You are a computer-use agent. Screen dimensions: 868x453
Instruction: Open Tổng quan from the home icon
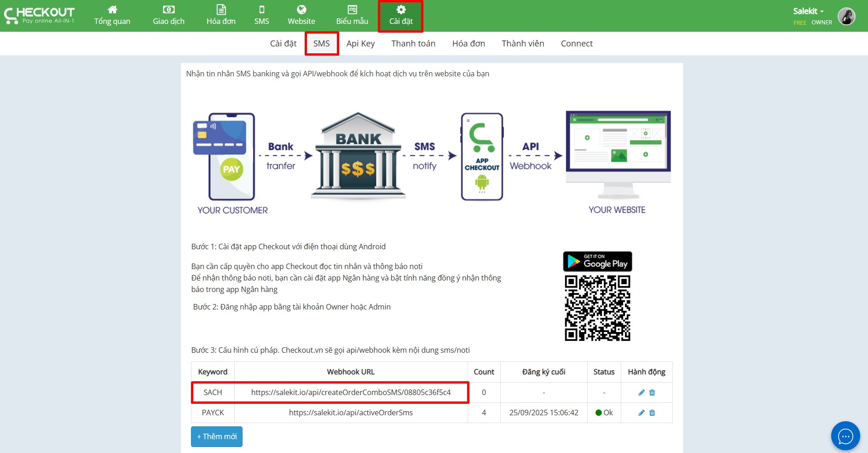pyautogui.click(x=112, y=16)
